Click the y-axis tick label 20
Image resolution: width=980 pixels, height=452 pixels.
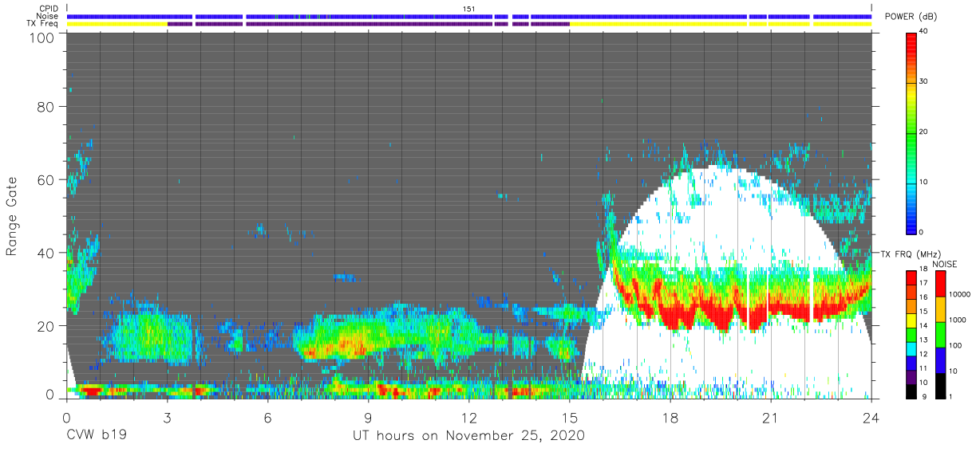click(x=46, y=326)
